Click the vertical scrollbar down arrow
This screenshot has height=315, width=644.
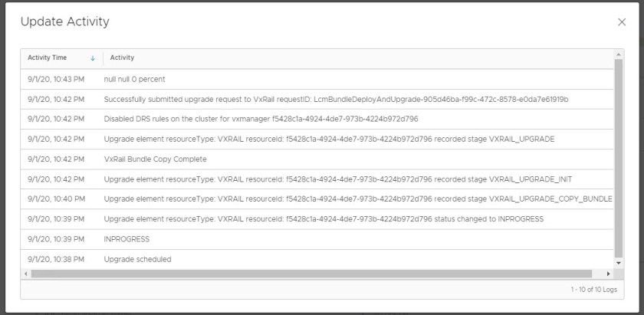point(619,264)
